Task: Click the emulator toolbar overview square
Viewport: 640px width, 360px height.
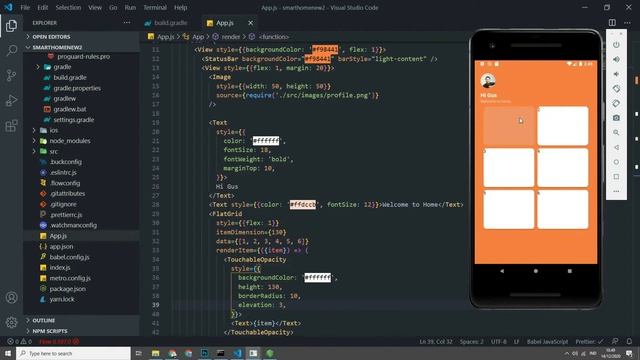Action: (x=616, y=177)
